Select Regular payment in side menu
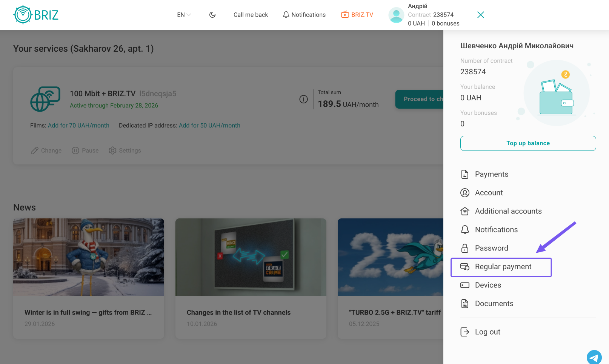 [x=503, y=267]
